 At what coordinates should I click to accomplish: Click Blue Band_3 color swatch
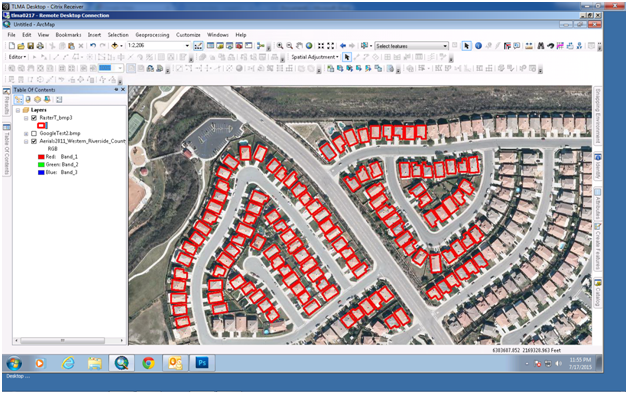(41, 172)
